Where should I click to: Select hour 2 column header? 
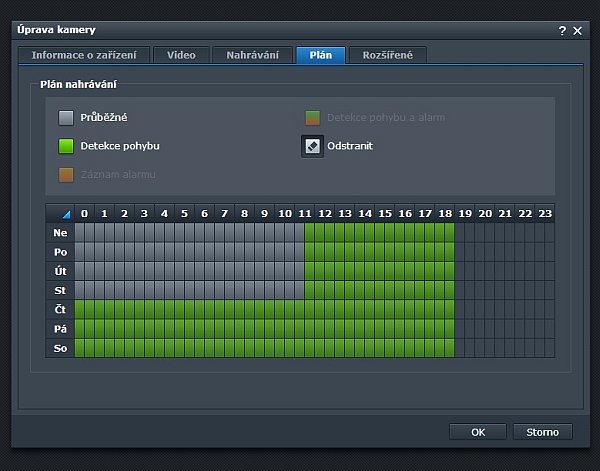124,213
